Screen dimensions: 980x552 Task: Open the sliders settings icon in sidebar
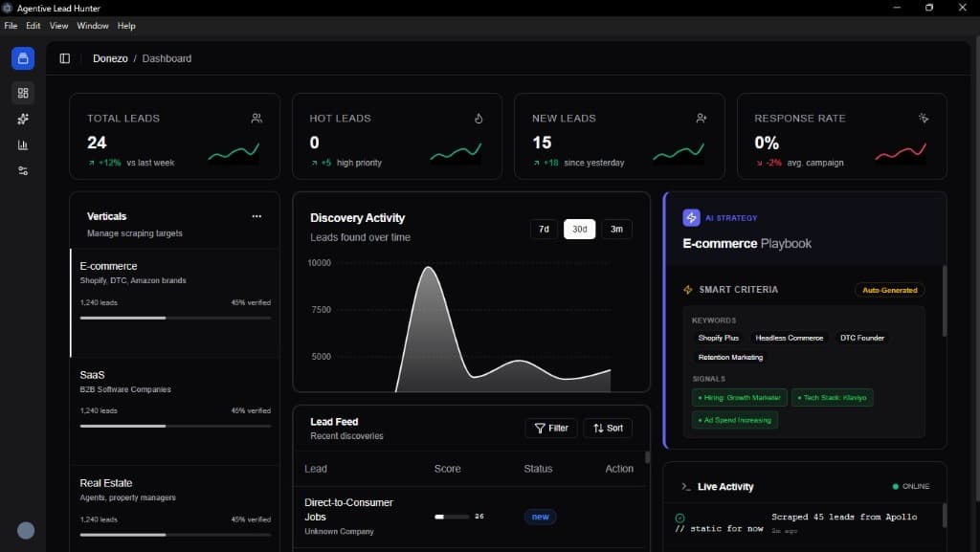pyautogui.click(x=23, y=170)
